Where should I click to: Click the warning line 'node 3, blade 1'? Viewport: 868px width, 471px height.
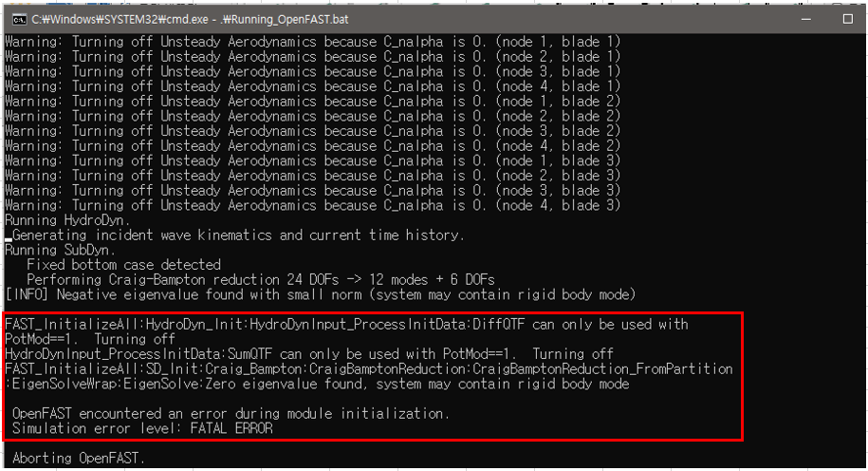click(x=313, y=71)
